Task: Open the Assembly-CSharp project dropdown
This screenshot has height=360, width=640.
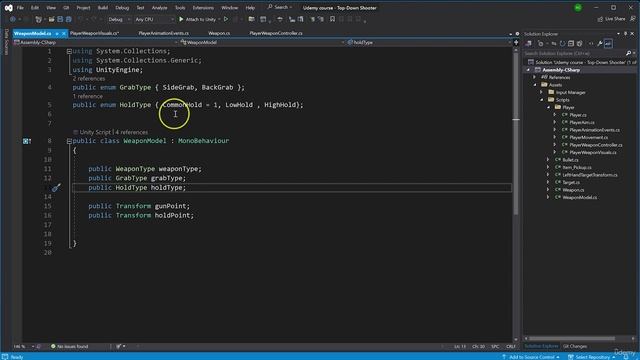Action: click(x=96, y=42)
